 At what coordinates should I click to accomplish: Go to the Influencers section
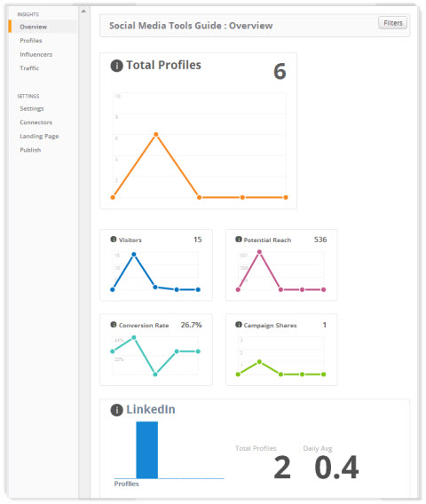pos(36,54)
